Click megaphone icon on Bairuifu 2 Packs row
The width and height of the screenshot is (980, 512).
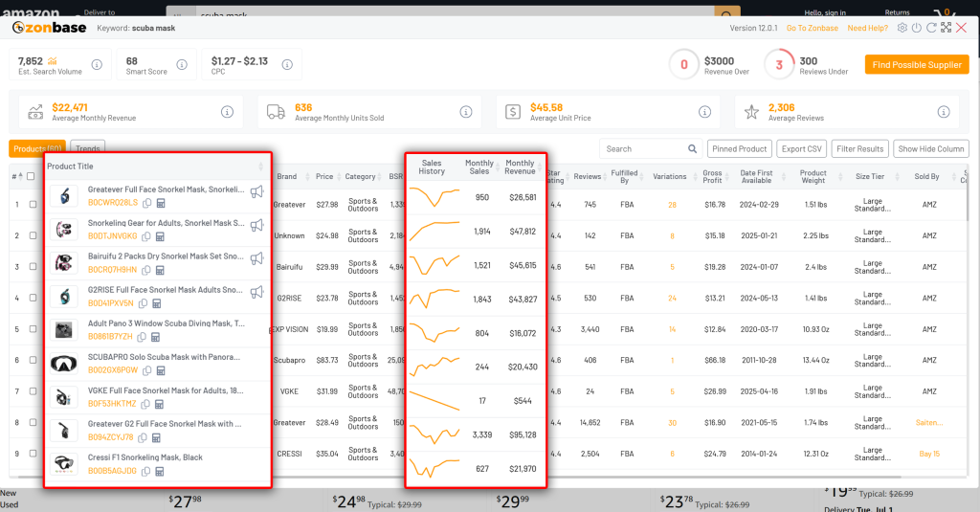click(256, 258)
